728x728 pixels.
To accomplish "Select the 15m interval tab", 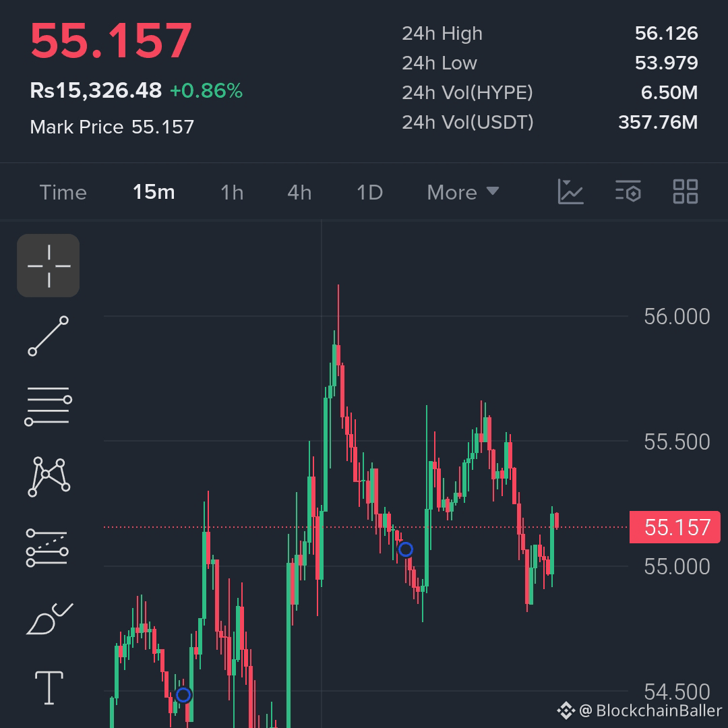I will (x=154, y=191).
